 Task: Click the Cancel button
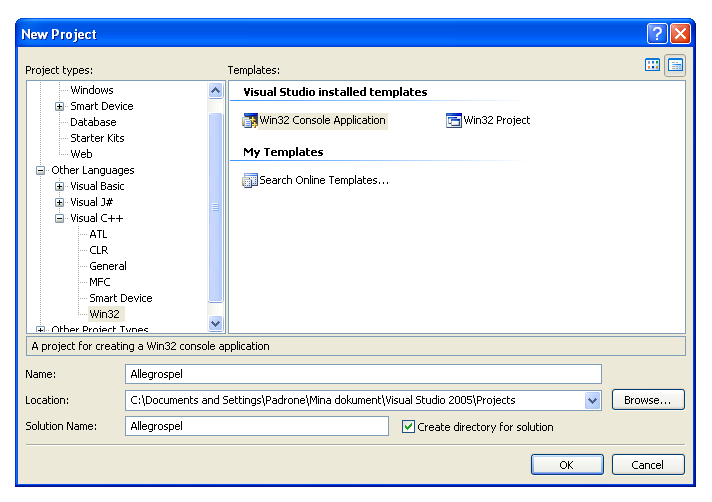click(x=648, y=465)
